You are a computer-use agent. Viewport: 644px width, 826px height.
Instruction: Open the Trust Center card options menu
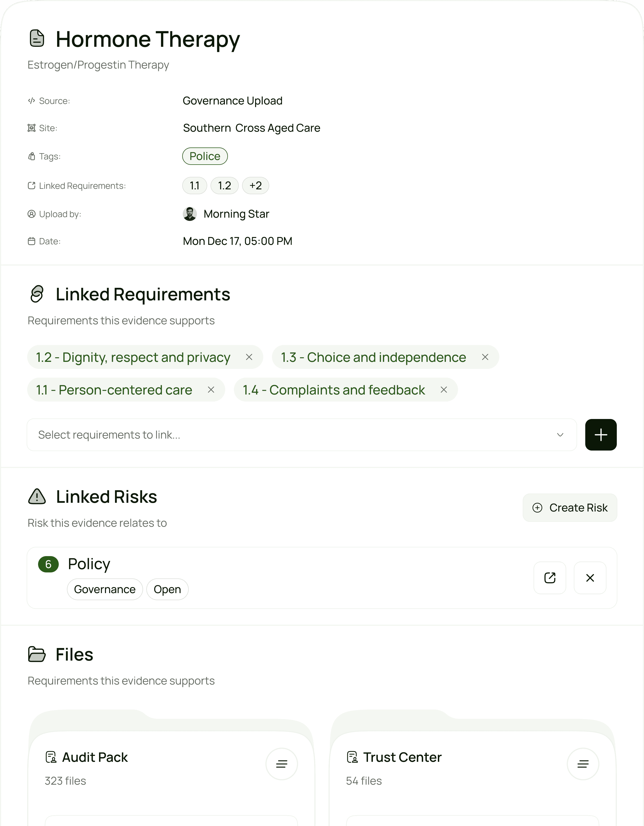pyautogui.click(x=583, y=764)
